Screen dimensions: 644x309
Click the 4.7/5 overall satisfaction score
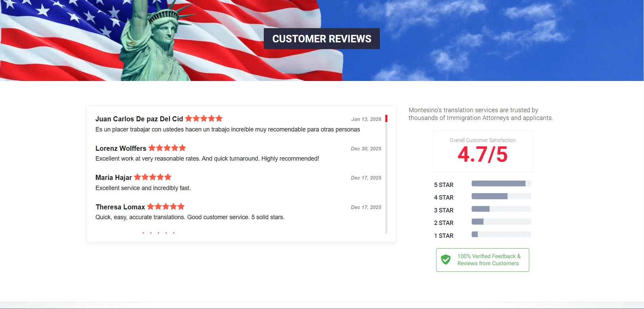(482, 154)
